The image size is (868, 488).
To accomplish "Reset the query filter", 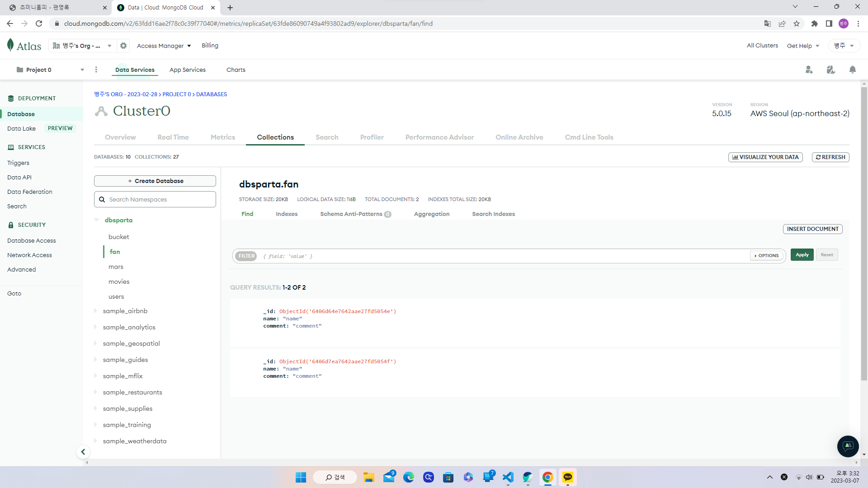I will tap(827, 255).
